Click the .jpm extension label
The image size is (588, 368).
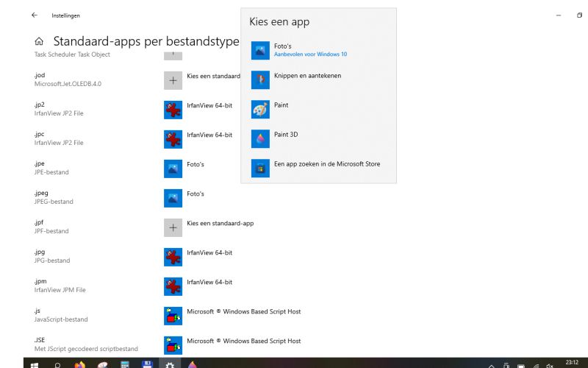40,281
